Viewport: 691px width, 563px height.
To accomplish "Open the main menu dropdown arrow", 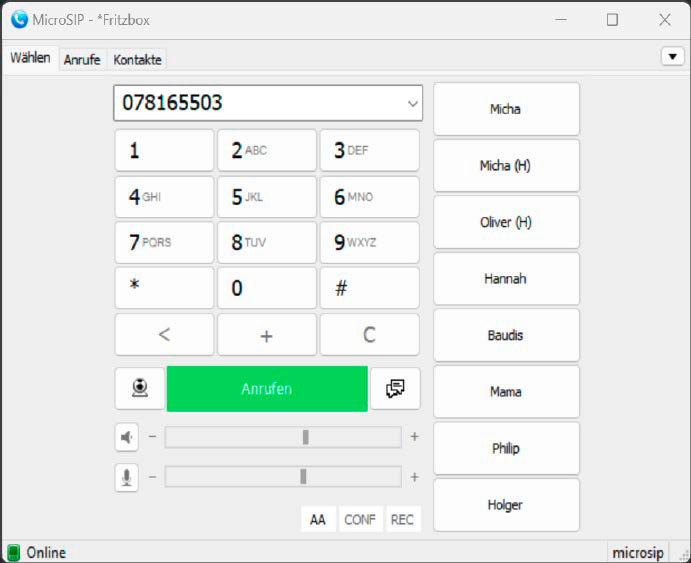I will pos(672,57).
